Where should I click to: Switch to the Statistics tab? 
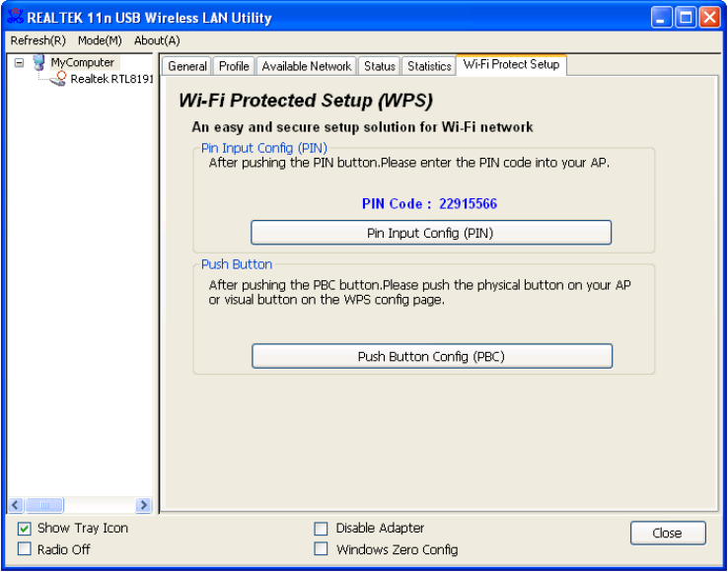point(429,66)
